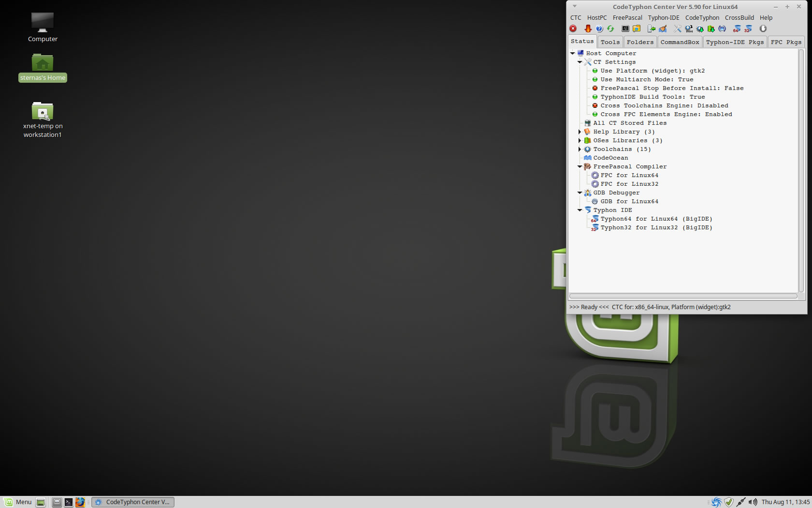Click the vertical scrollbar of status tree
The image size is (812, 508).
[801, 170]
